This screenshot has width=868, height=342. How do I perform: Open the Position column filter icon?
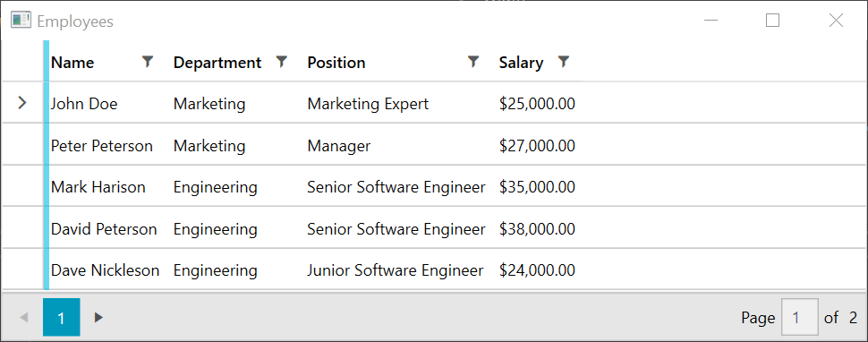pyautogui.click(x=472, y=62)
